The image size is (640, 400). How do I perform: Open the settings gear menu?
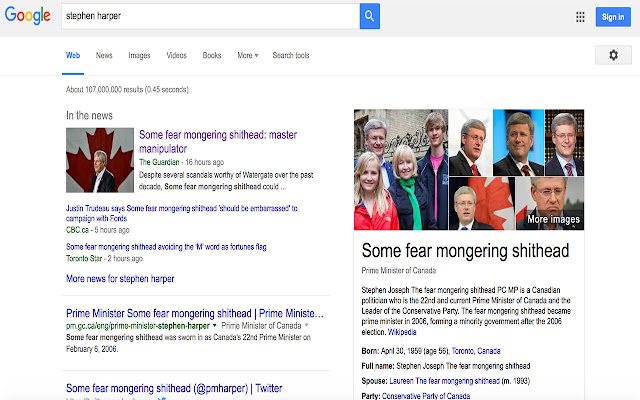pyautogui.click(x=613, y=55)
